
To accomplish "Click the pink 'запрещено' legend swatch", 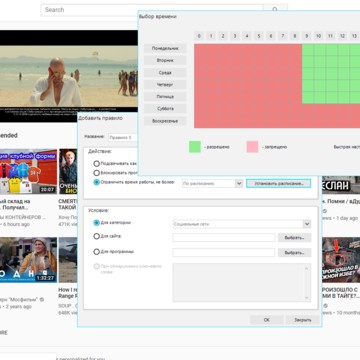I will (x=252, y=147).
